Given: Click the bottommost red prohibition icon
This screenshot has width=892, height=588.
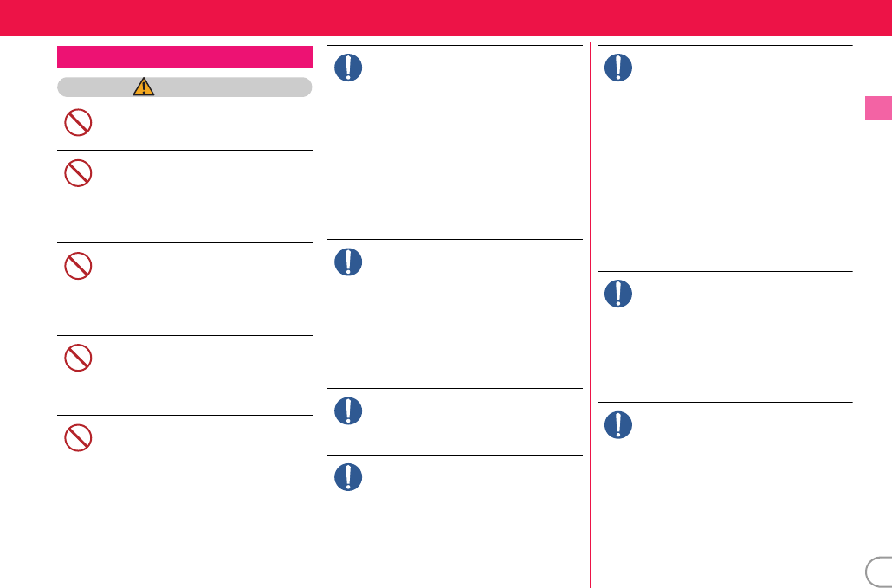Looking at the screenshot, I should [78, 438].
